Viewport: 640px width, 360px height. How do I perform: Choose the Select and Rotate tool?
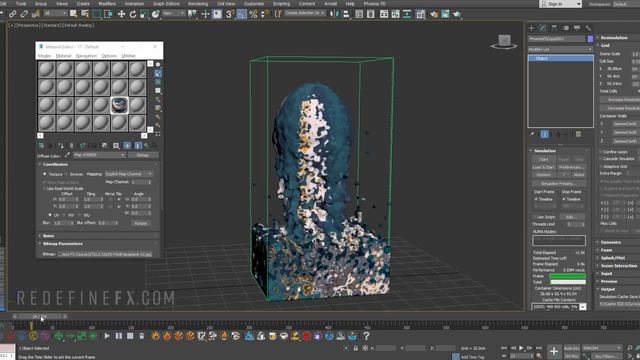(133, 14)
